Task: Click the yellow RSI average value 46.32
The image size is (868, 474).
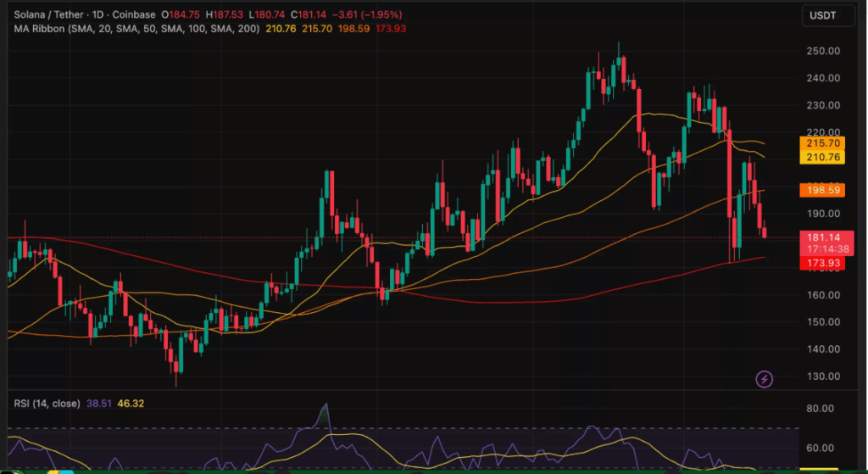Action: point(131,404)
